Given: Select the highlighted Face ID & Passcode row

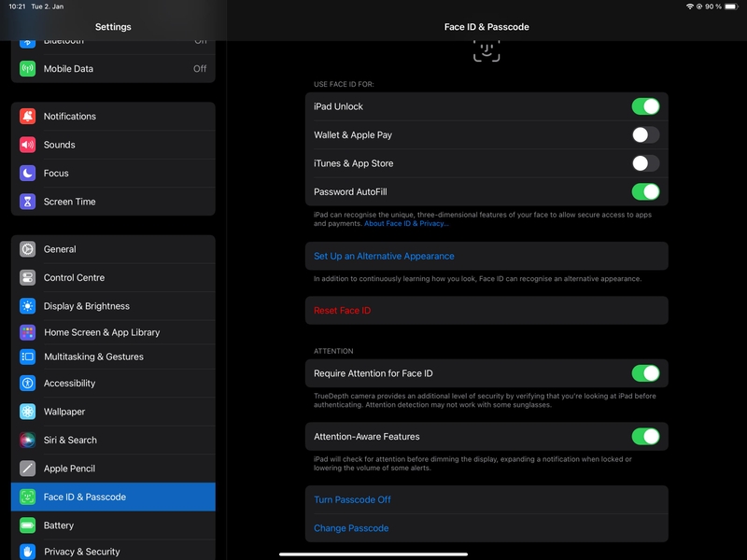Looking at the screenshot, I should tap(113, 497).
